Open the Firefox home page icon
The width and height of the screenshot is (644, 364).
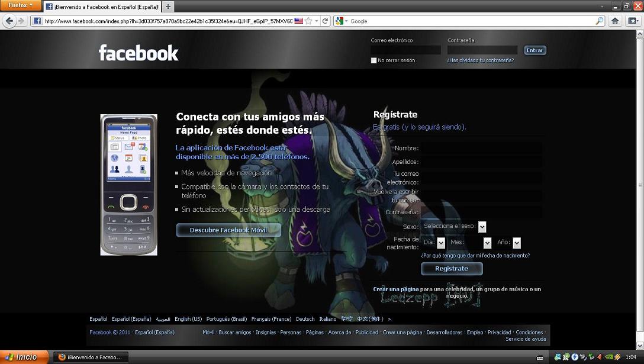pyautogui.click(x=615, y=21)
